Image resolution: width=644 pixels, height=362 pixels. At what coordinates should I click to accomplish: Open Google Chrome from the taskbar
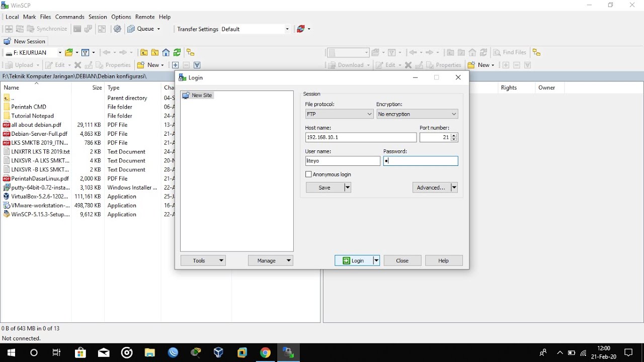point(265,352)
